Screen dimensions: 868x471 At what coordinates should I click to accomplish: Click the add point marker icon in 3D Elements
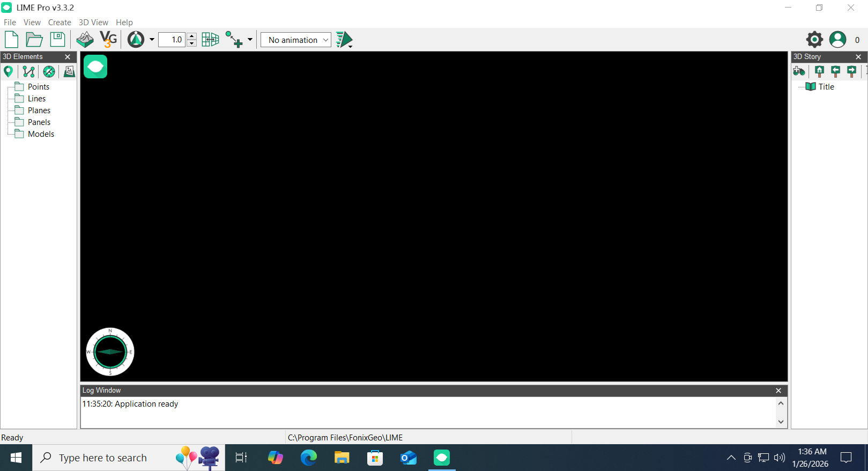(8, 71)
